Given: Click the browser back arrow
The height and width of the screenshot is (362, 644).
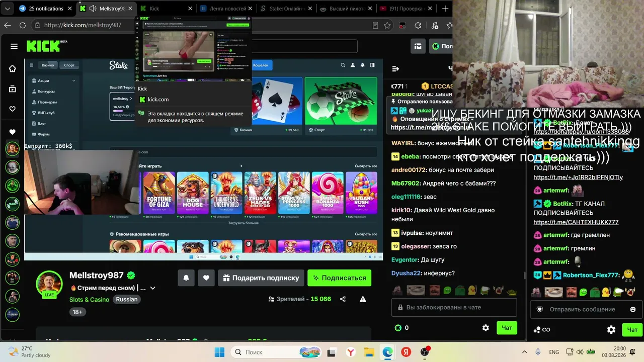Looking at the screenshot, I should [8, 25].
